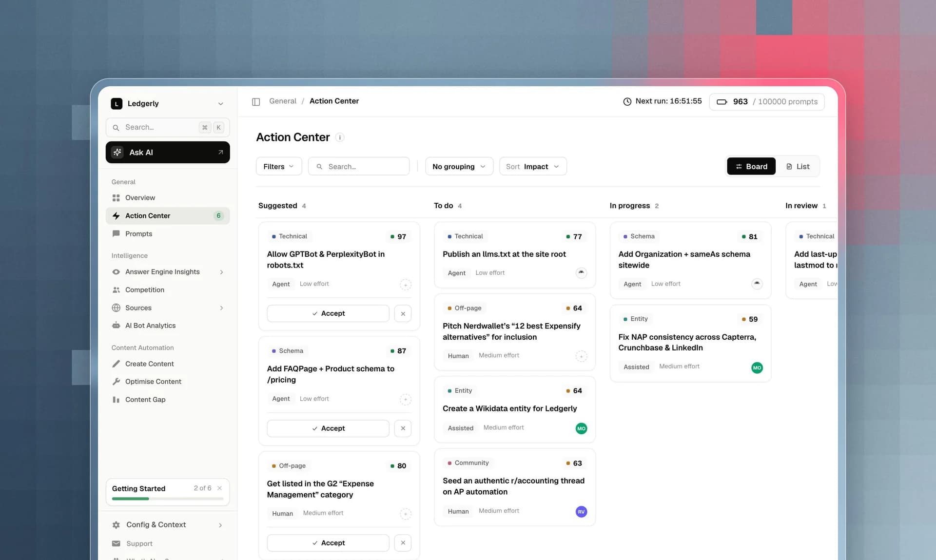Click the Getting Started progress bar
This screenshot has width=936, height=560.
tap(168, 499)
